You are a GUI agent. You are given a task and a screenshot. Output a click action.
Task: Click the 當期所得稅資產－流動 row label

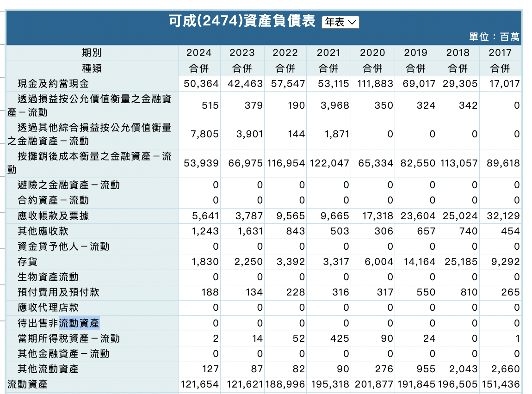point(68,339)
